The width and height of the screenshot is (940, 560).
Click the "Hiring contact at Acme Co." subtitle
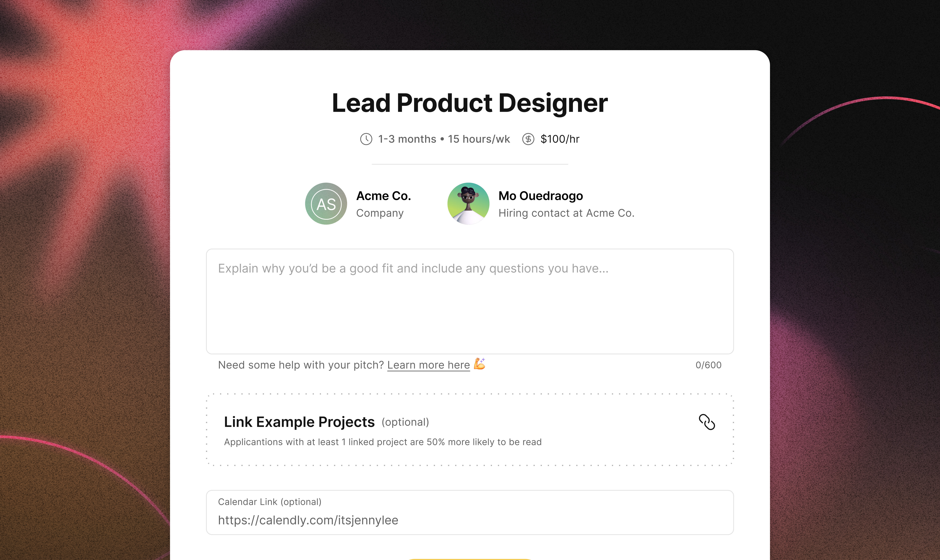click(x=566, y=213)
